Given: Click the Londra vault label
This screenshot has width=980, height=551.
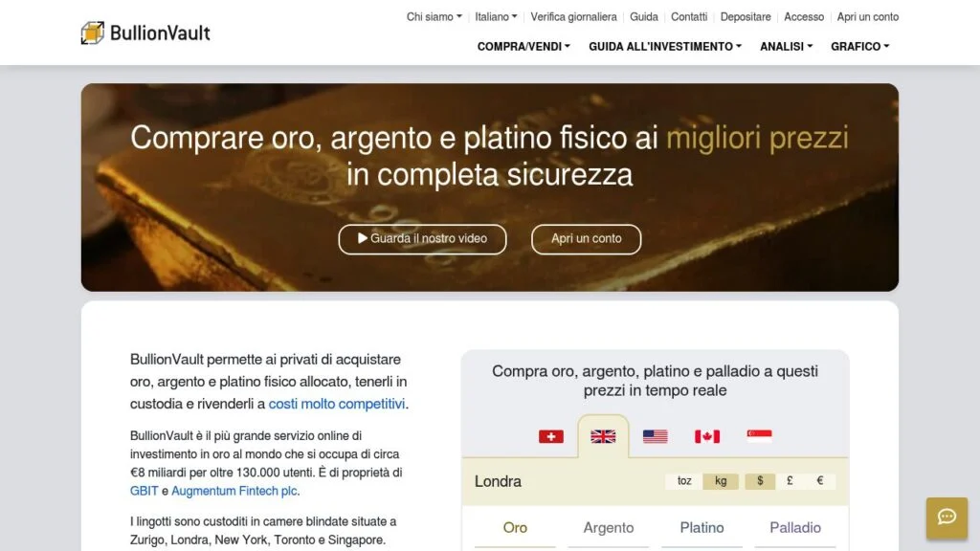Looking at the screenshot, I should pos(498,481).
